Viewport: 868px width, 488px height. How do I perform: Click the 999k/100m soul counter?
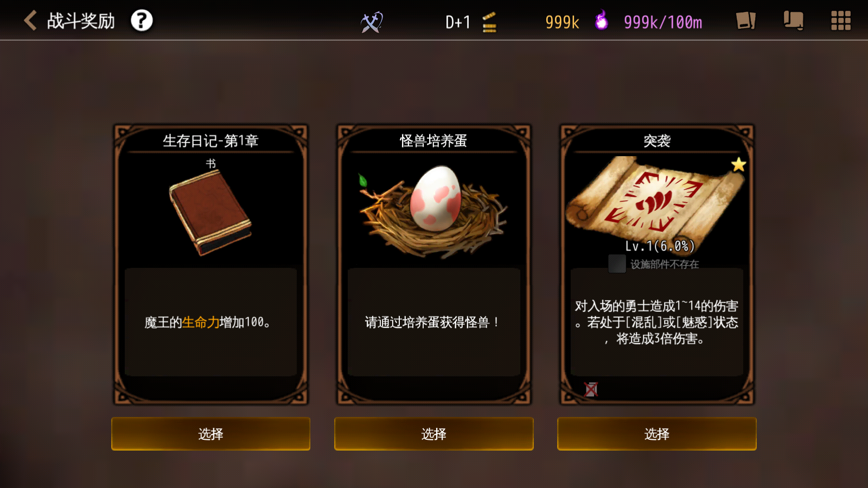pyautogui.click(x=662, y=22)
